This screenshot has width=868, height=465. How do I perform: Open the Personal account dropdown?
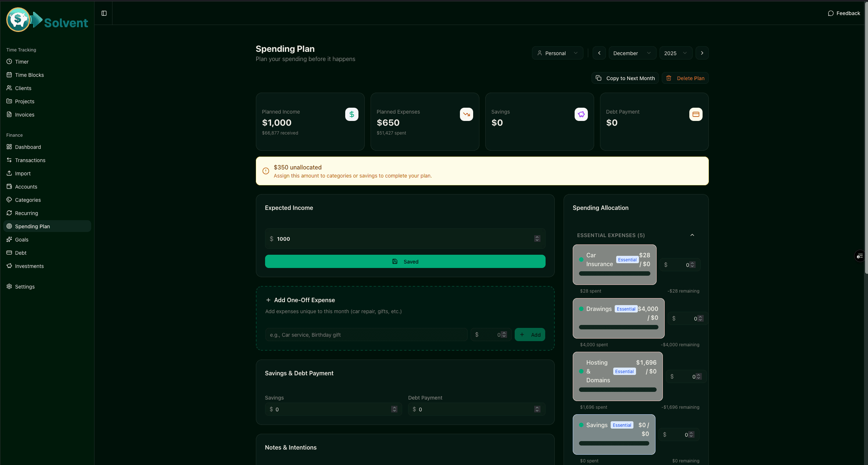tap(557, 53)
